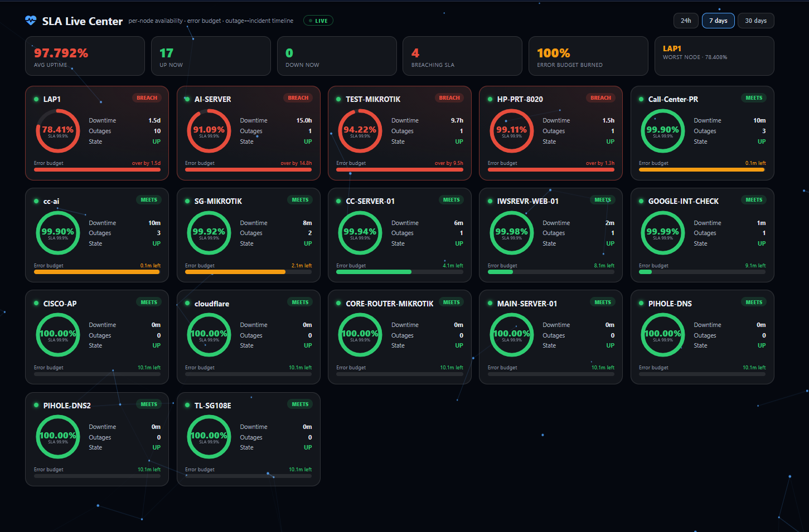Click the 99.11% uptime ring for HP-PRT-8020
The image size is (809, 532).
coord(512,131)
